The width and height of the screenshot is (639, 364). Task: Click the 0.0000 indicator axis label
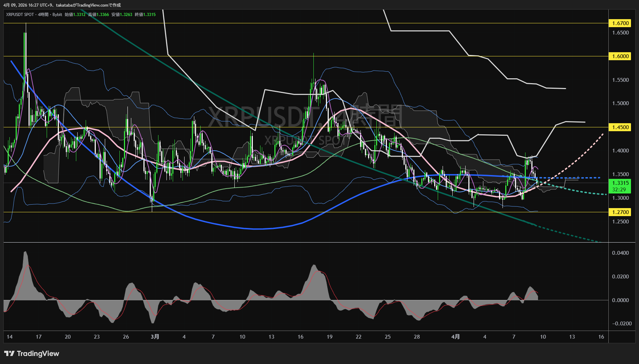point(620,300)
